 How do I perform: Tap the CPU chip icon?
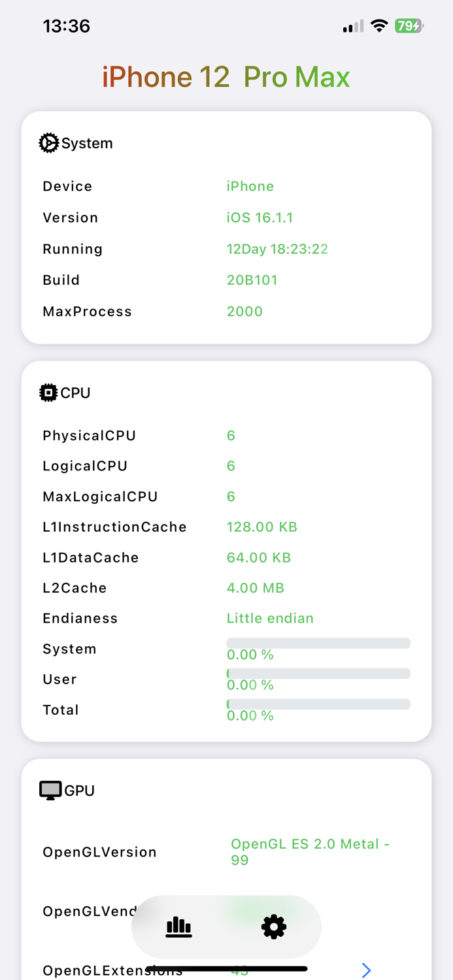[48, 392]
